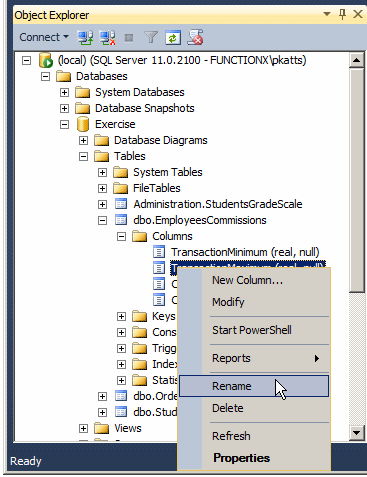The image size is (367, 477).
Task: Select the System Databases folder icon
Action: point(83,92)
